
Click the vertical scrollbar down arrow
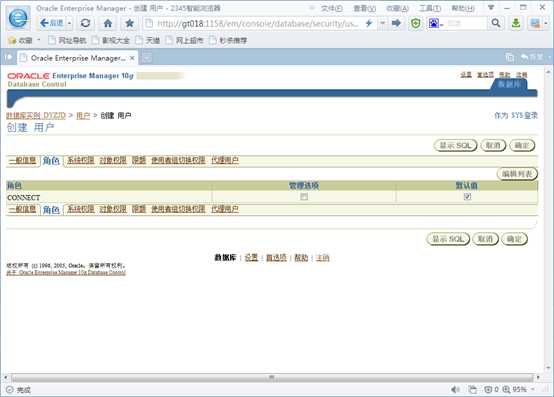(x=548, y=368)
